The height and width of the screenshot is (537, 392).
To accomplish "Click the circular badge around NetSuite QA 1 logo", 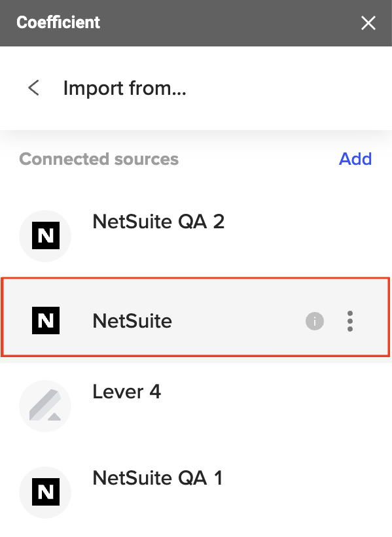I will 45,492.
